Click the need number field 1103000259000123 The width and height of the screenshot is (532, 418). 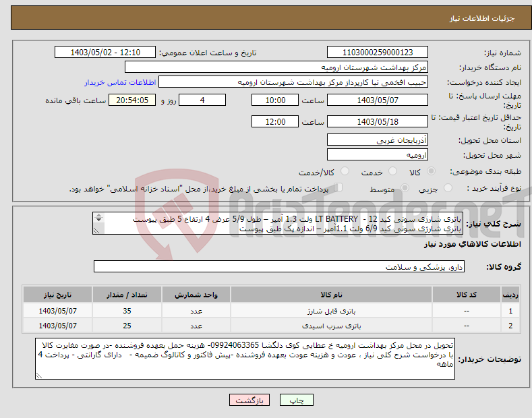pos(378,53)
